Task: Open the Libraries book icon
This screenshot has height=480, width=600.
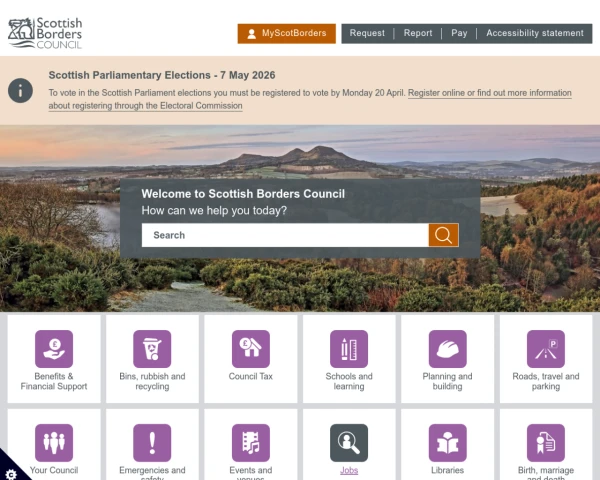Action: pos(447,443)
